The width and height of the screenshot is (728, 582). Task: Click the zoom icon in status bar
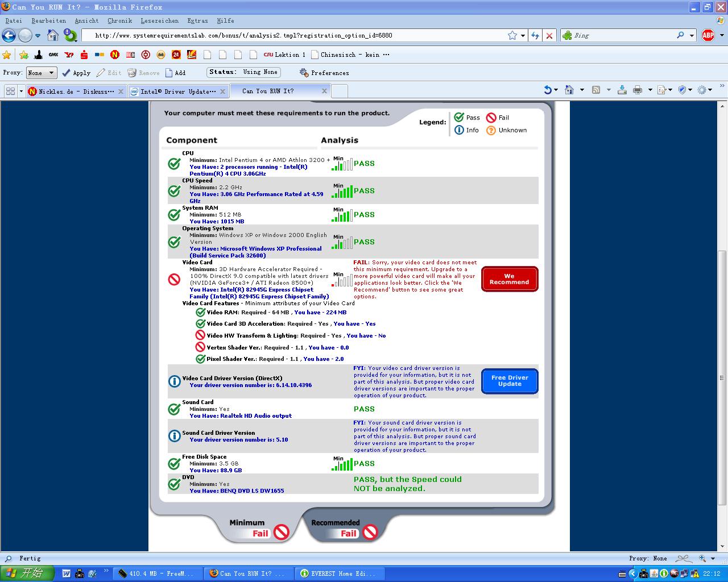tap(702, 558)
